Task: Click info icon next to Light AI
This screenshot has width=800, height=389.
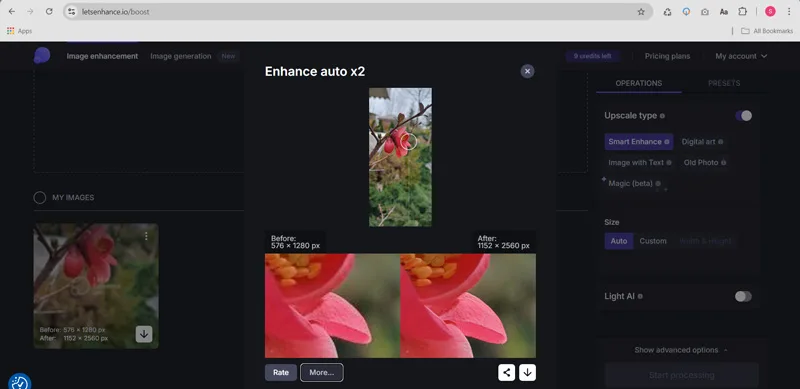Action: [x=640, y=296]
